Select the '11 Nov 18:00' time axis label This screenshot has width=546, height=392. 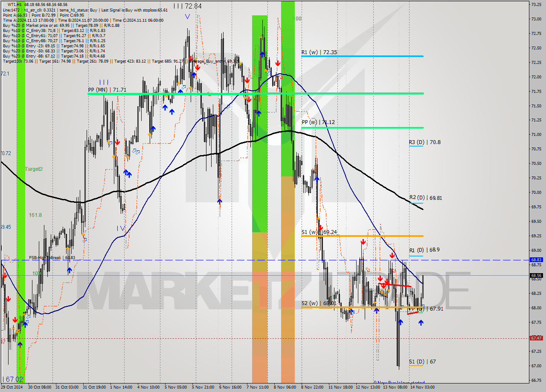(x=340, y=387)
